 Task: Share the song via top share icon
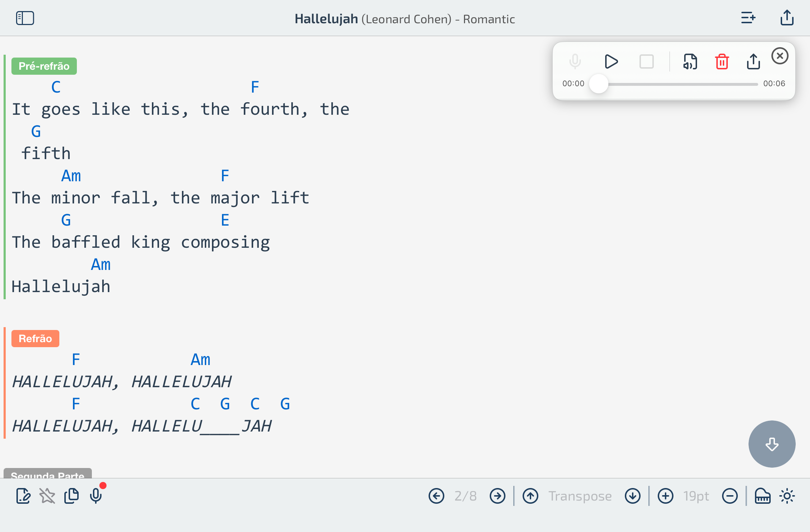click(x=787, y=18)
